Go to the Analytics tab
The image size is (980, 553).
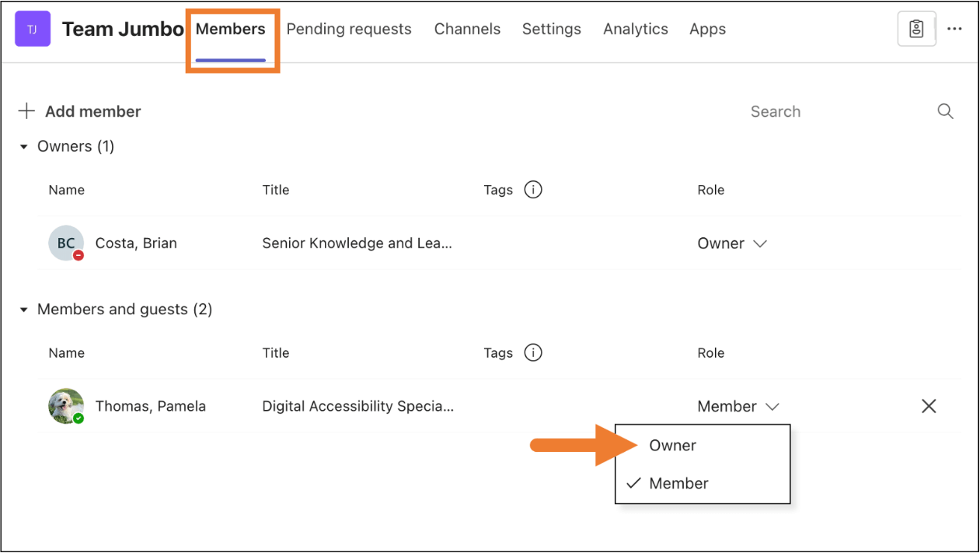(x=635, y=30)
